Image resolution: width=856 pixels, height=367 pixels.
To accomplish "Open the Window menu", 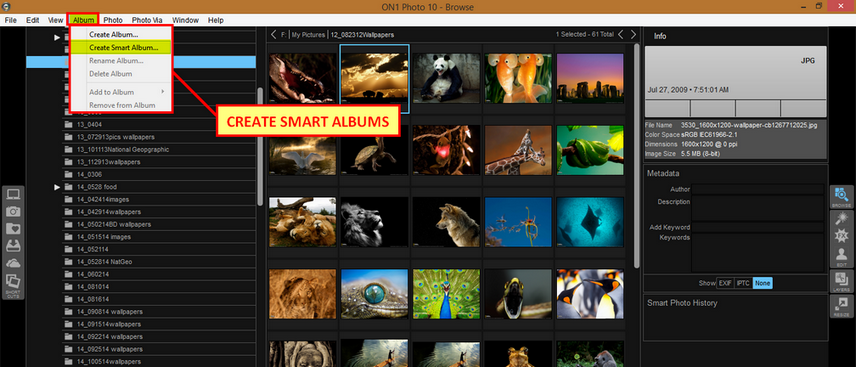I will pos(186,20).
